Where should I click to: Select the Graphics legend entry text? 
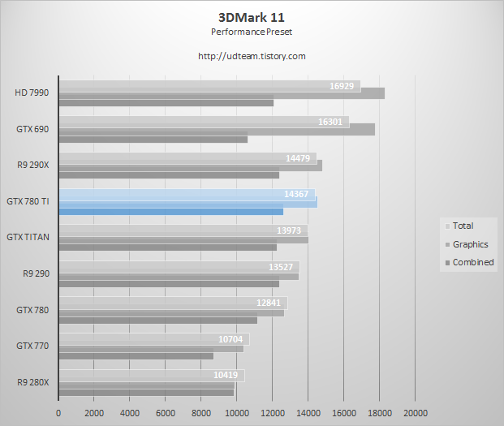[x=471, y=244]
